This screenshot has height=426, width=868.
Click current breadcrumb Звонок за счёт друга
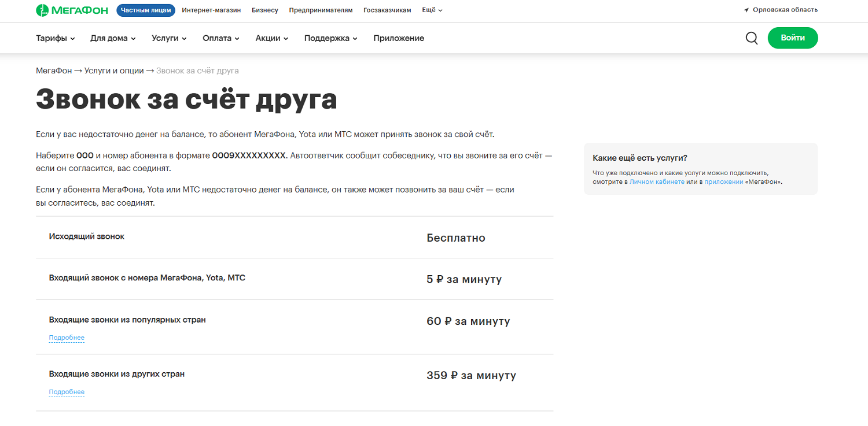pyautogui.click(x=197, y=71)
